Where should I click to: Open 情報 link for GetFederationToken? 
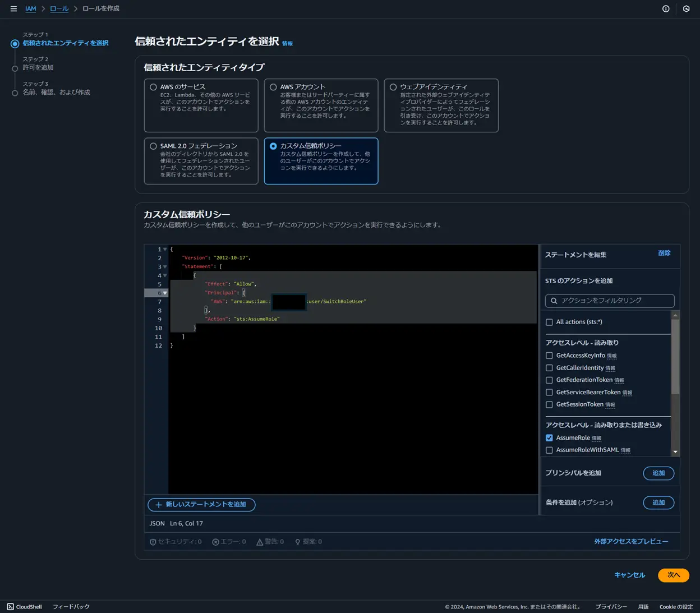click(x=619, y=380)
